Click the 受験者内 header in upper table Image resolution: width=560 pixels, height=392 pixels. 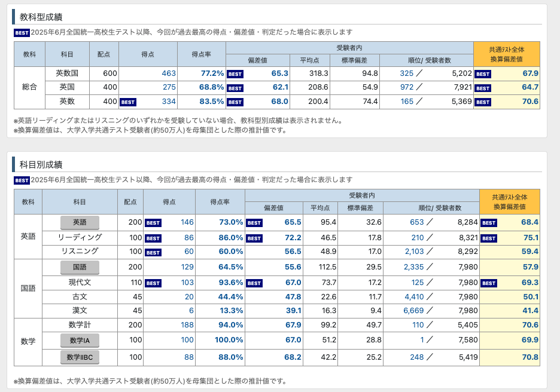coord(349,48)
